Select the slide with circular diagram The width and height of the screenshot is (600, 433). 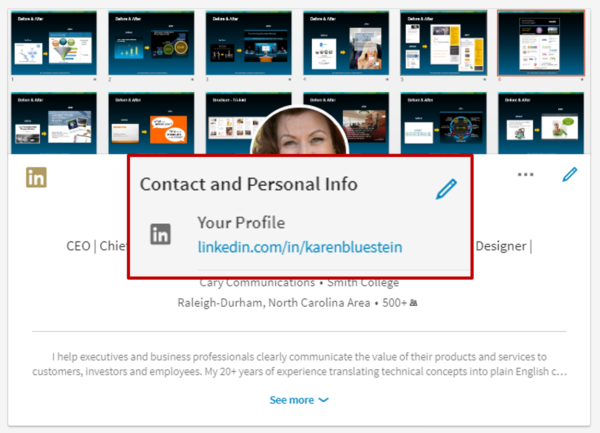click(443, 123)
